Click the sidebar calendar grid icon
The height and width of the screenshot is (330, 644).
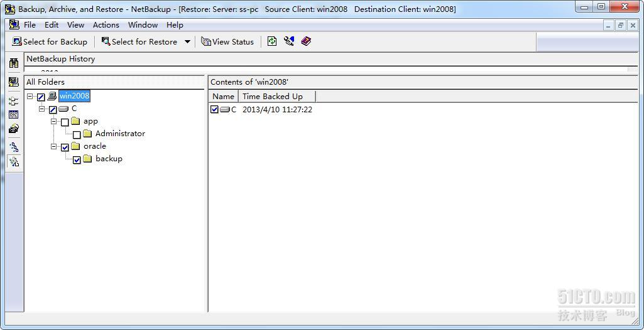[14, 114]
